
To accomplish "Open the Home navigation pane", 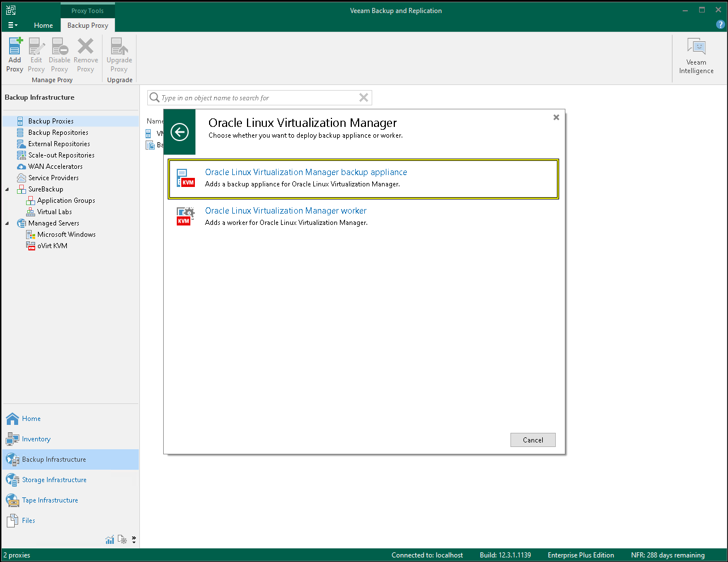I will (31, 419).
